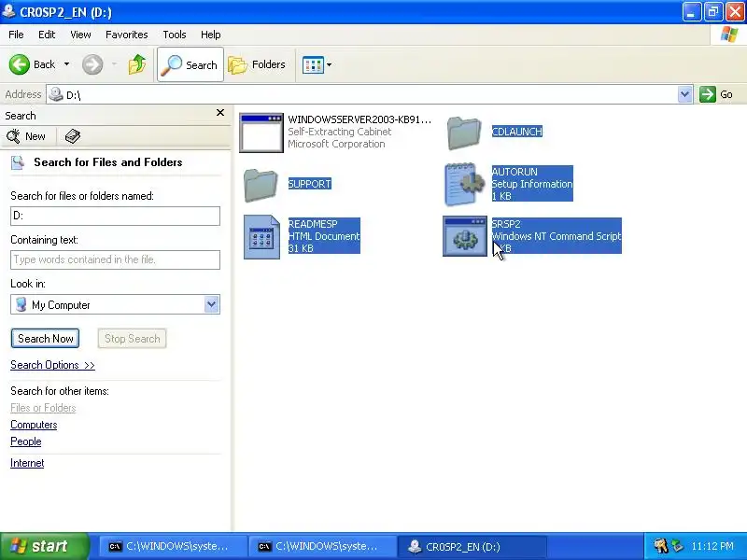This screenshot has width=747, height=560.
Task: Toggle the Search pane toolbar button
Action: pos(190,64)
